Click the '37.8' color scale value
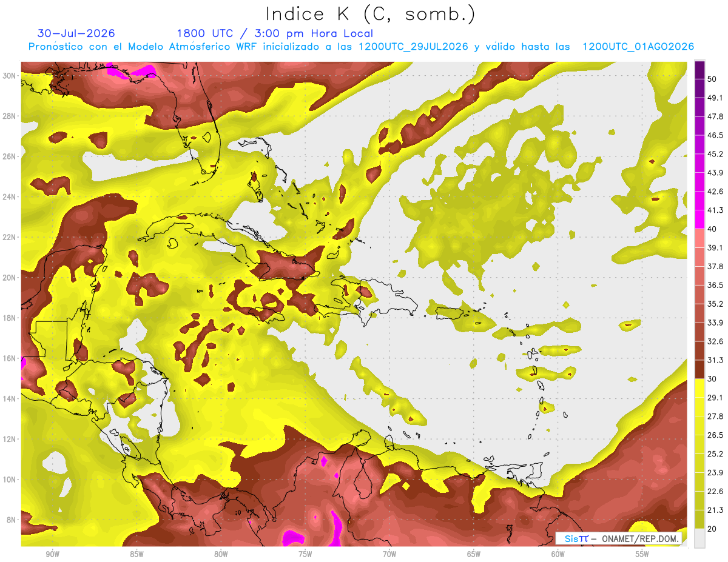Viewport: 728px width, 562px height. (x=715, y=266)
